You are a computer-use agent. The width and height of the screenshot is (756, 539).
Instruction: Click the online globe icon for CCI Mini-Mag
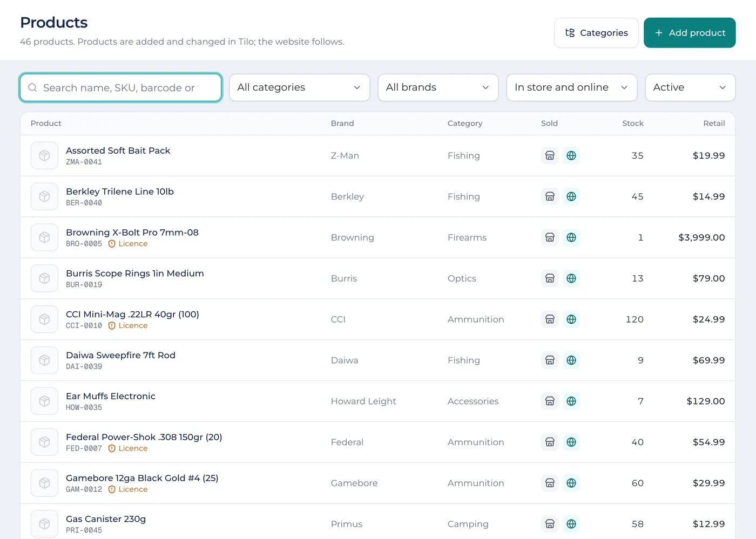pyautogui.click(x=571, y=319)
